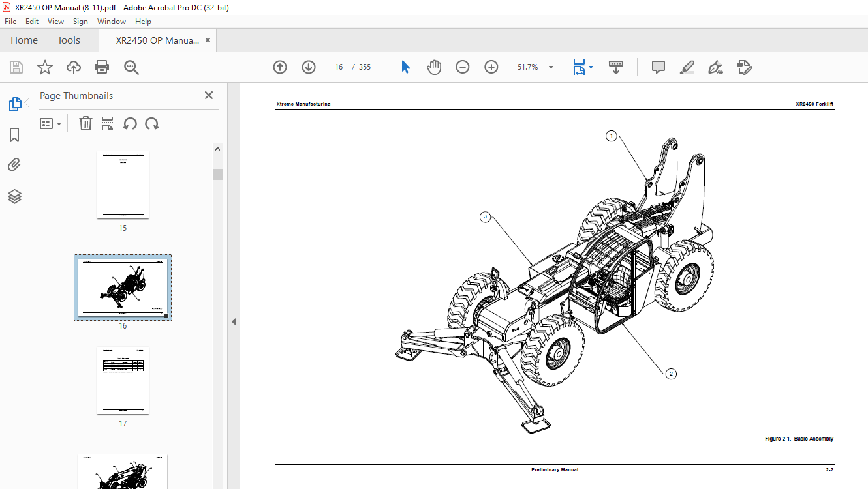Open thumbnails options dropdown menu

point(51,123)
